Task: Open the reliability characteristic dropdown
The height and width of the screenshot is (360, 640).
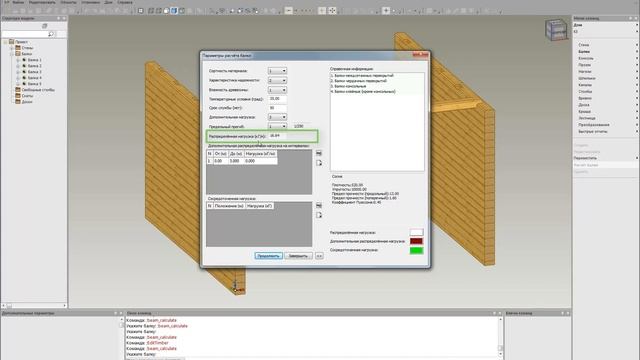Action: (277, 80)
